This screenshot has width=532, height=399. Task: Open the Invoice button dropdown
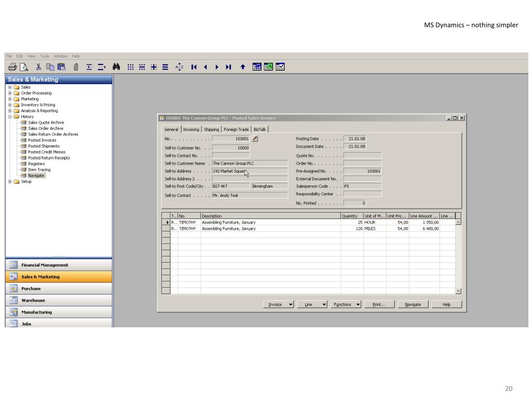(290, 304)
